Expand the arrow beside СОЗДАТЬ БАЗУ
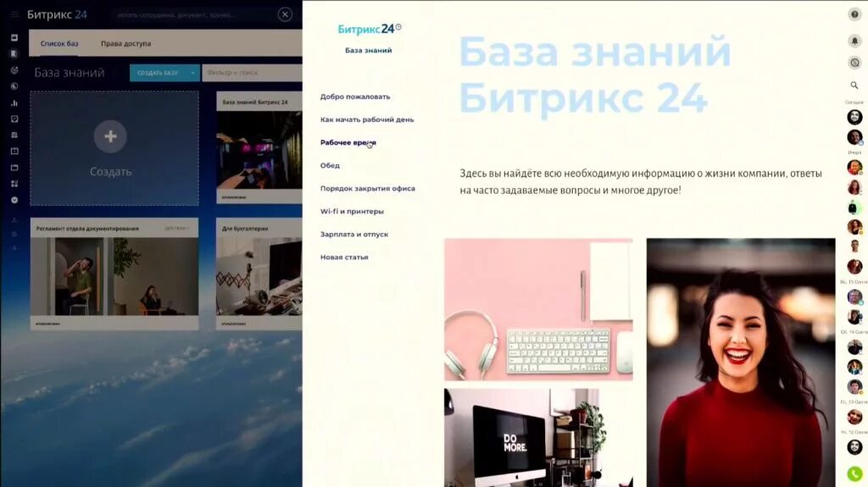868x487 pixels. tap(193, 73)
